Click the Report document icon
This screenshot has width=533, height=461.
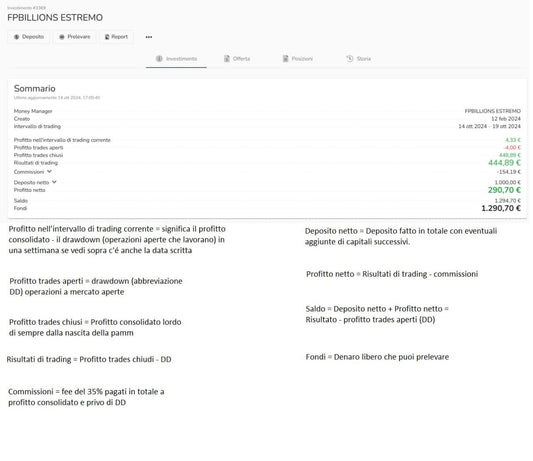coord(107,37)
